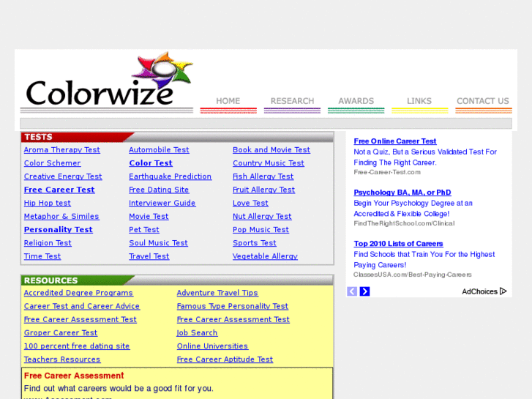Open 100 percent free dating site link
This screenshot has width=532, height=399.
77,346
